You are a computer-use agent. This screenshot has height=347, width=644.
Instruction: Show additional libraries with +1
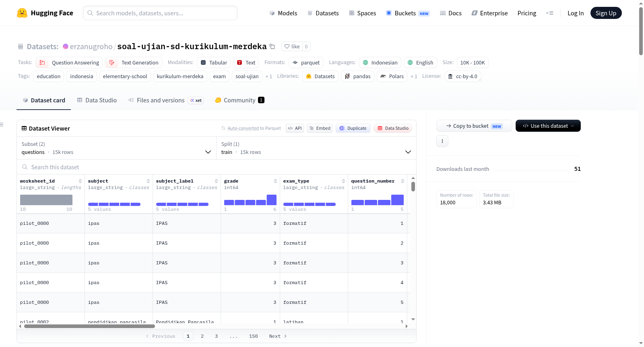414,76
